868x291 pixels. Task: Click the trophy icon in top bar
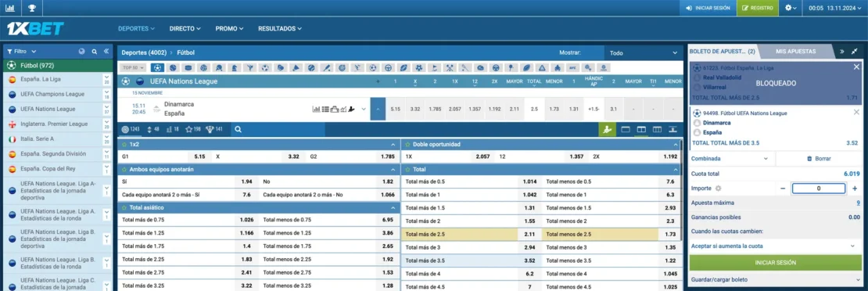[32, 8]
